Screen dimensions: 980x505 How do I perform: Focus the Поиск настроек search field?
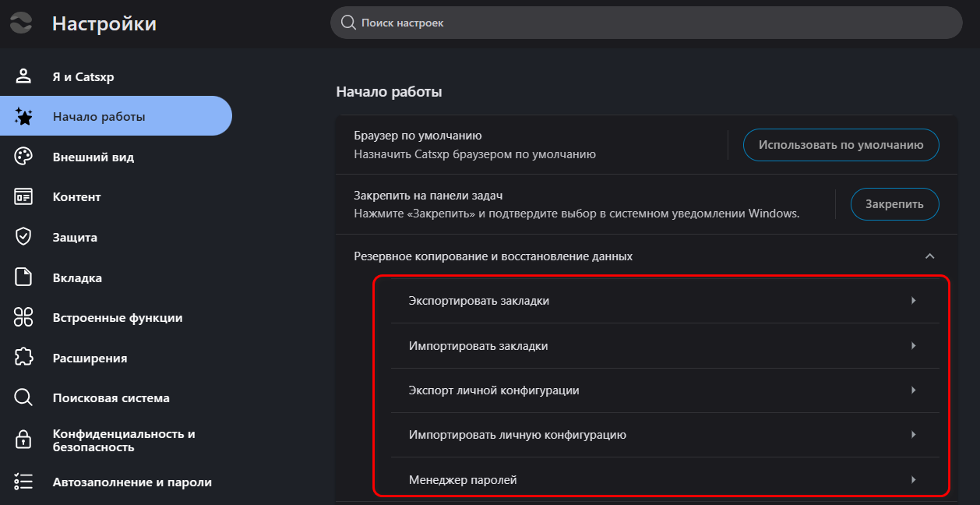[x=647, y=23]
